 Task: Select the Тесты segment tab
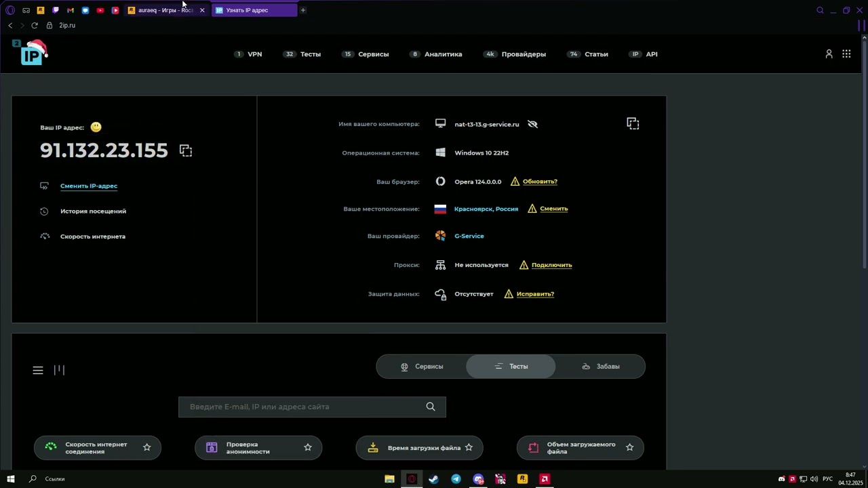click(511, 367)
